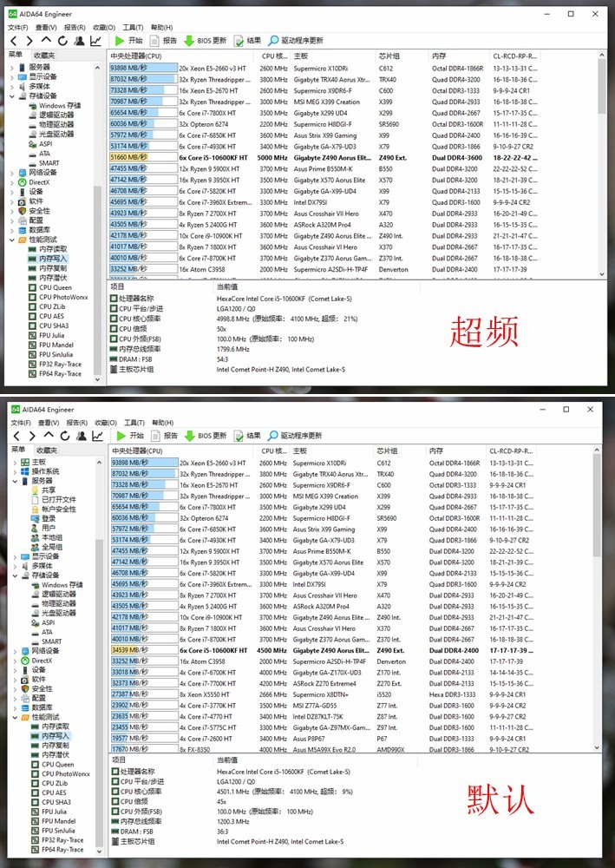Open the 报告(R) menu in the lower window
Viewport: 615px width, 868px height.
pyautogui.click(x=76, y=423)
